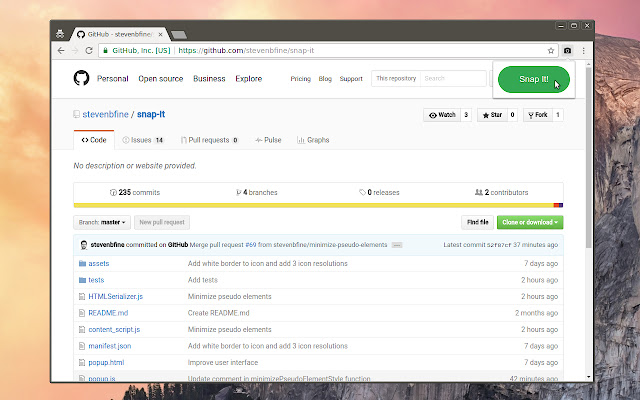This screenshot has height=400, width=640.
Task: Expand the commit message ellipsis button
Action: (x=397, y=245)
